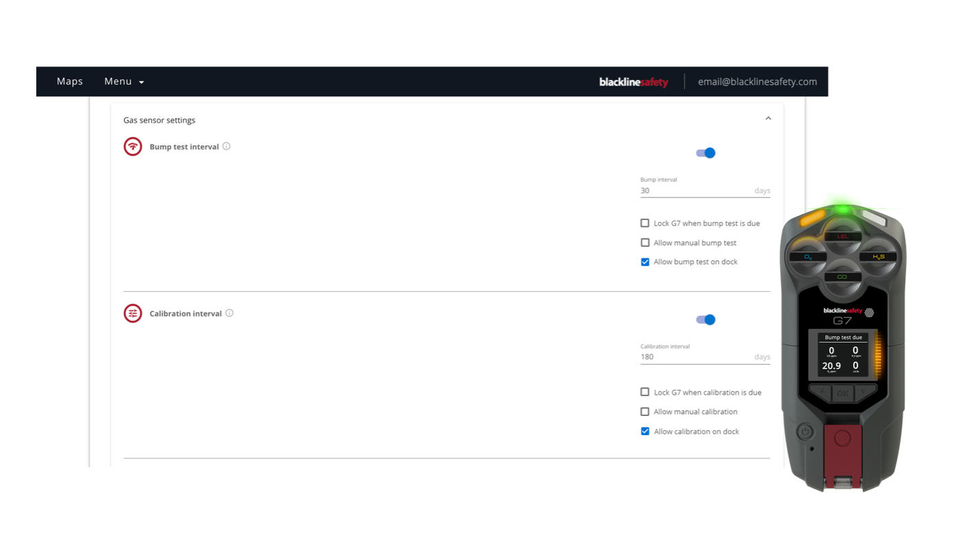
Task: Enable Lock G7 when bump test is due
Action: [x=645, y=223]
